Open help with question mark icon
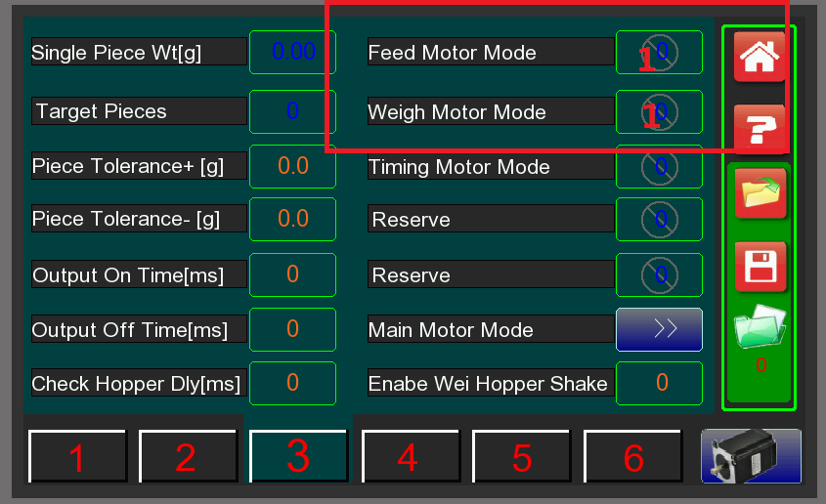 coord(760,129)
